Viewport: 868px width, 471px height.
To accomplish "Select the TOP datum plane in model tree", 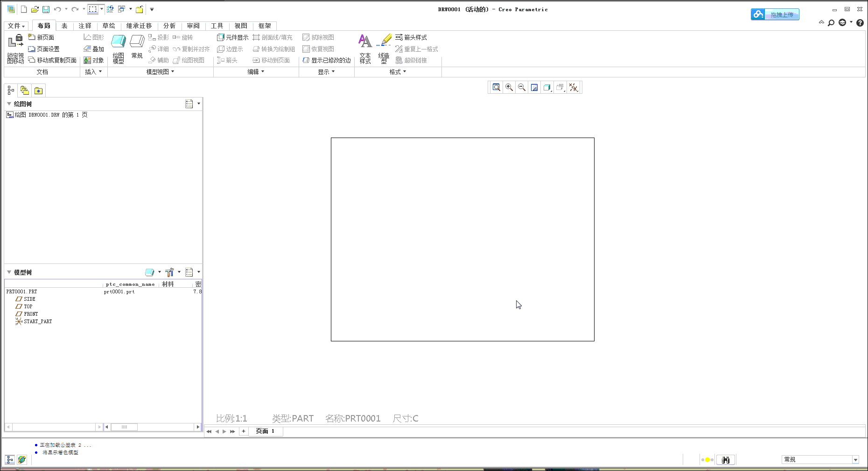I will click(24, 306).
